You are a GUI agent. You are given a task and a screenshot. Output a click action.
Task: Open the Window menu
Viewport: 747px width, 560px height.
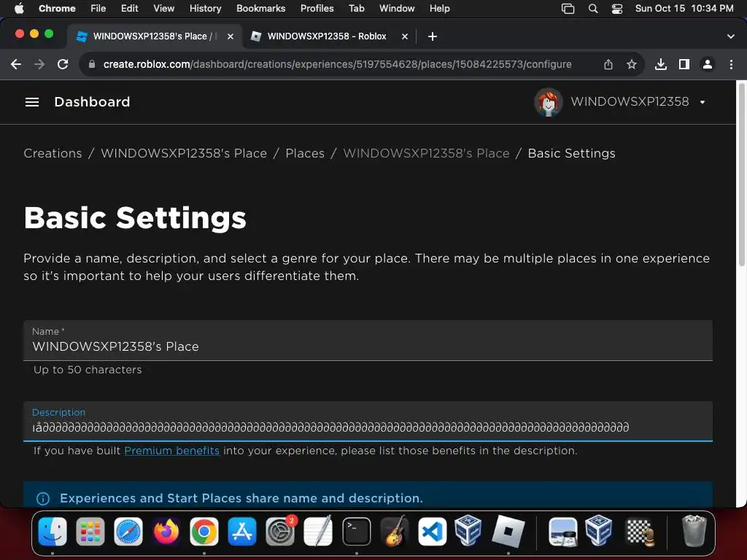(397, 9)
